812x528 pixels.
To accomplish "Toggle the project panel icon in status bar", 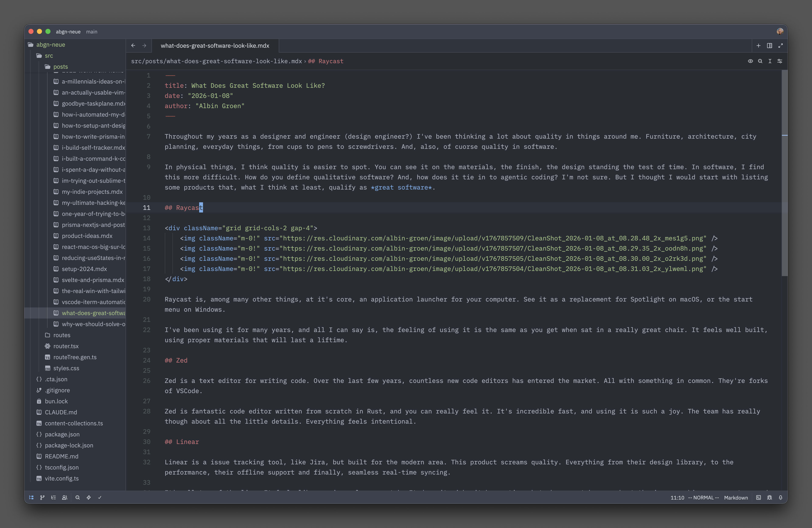I will [x=31, y=497].
